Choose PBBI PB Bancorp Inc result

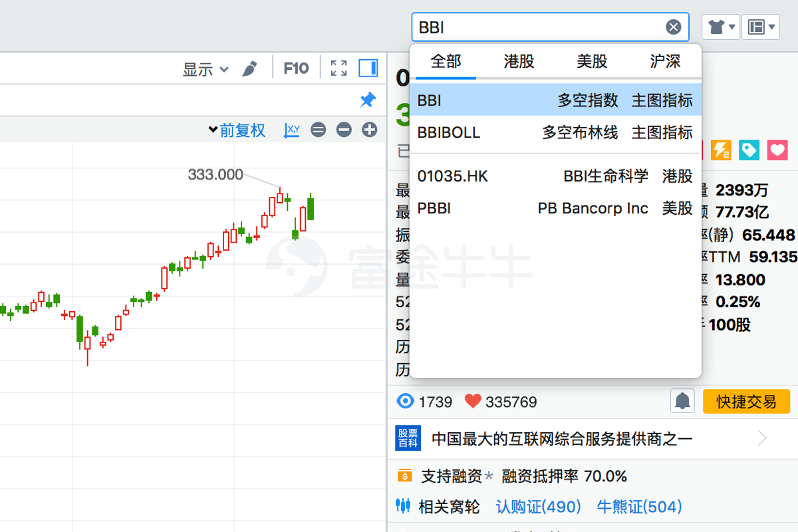[555, 208]
